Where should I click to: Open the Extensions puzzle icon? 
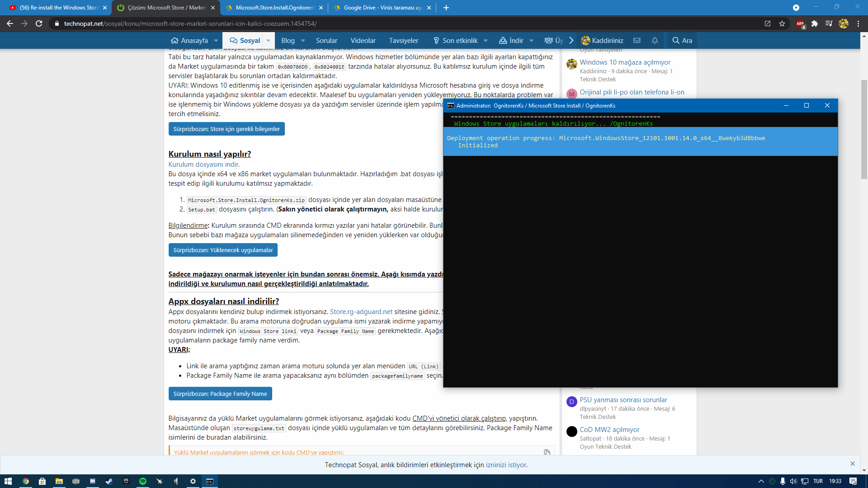(815, 23)
